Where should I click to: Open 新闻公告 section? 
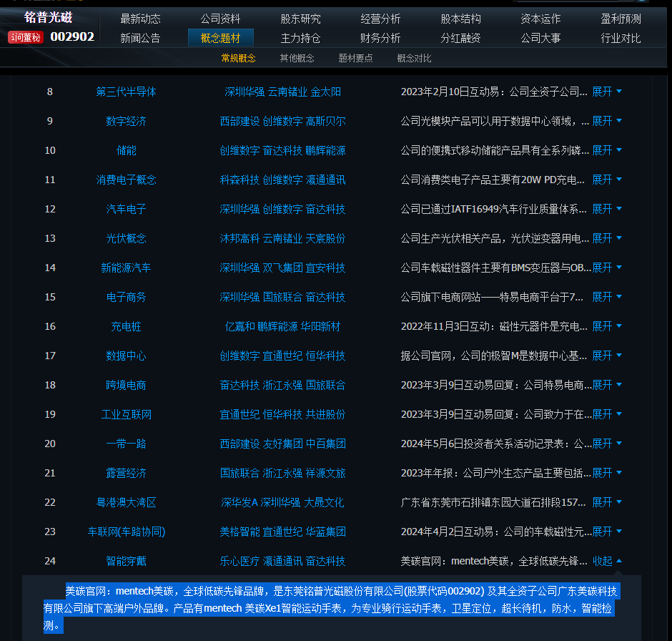pos(140,38)
